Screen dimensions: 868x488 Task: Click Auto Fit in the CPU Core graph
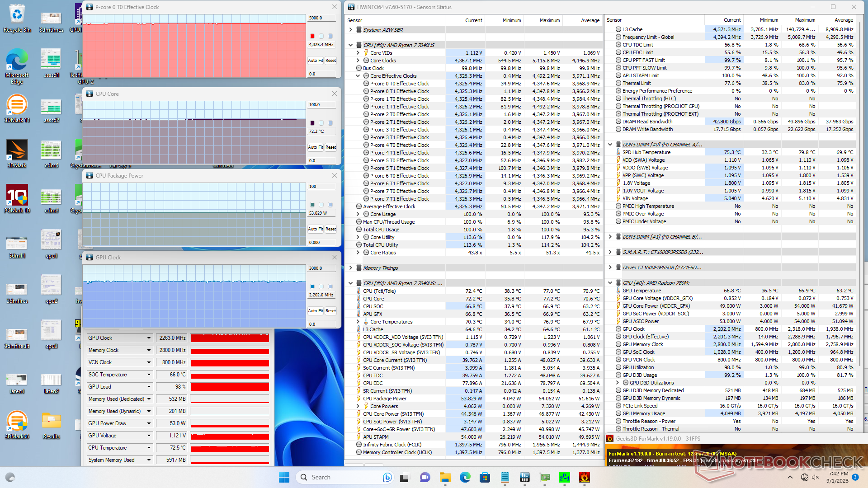[315, 147]
